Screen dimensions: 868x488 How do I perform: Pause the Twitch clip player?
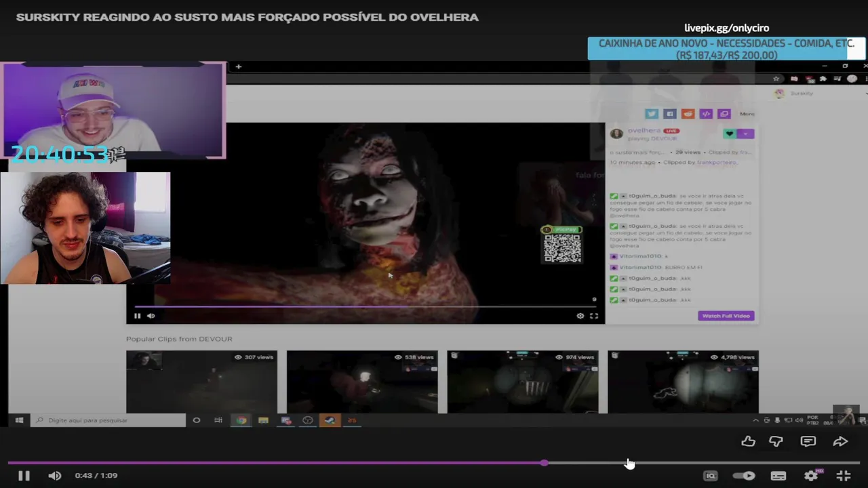point(137,316)
